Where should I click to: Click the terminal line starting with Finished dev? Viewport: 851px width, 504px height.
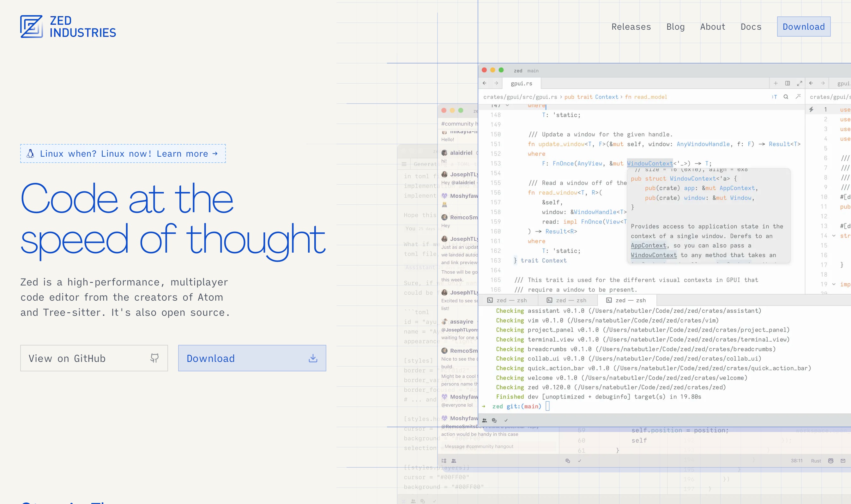[598, 397]
